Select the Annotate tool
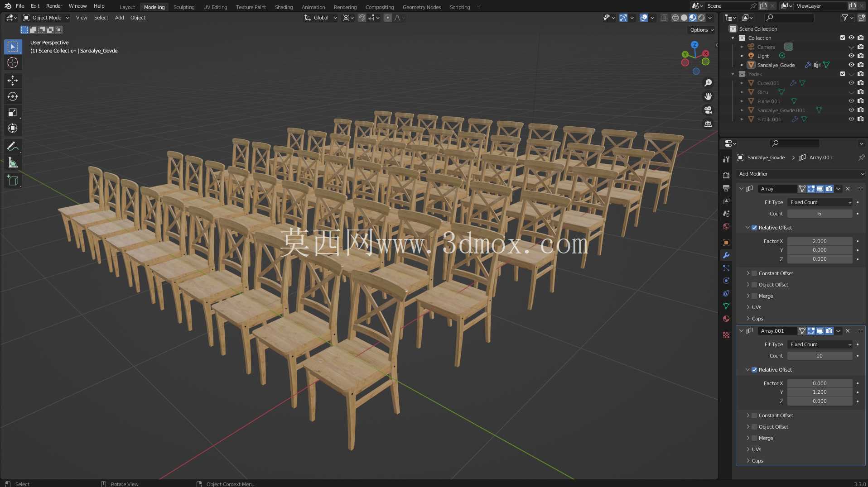868x487 pixels. tap(13, 146)
